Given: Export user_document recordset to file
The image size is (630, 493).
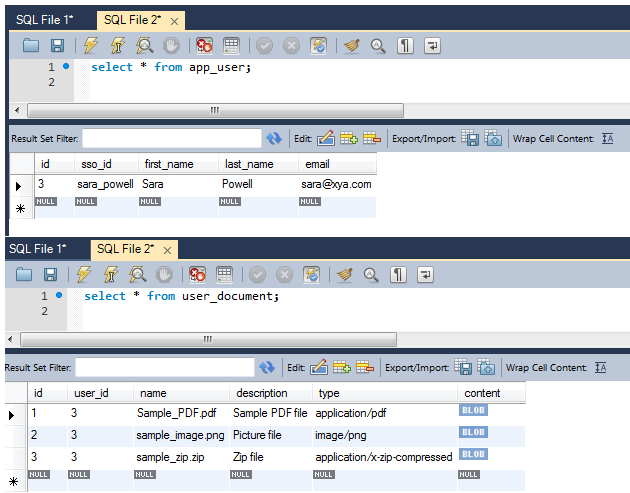Looking at the screenshot, I should (x=463, y=367).
